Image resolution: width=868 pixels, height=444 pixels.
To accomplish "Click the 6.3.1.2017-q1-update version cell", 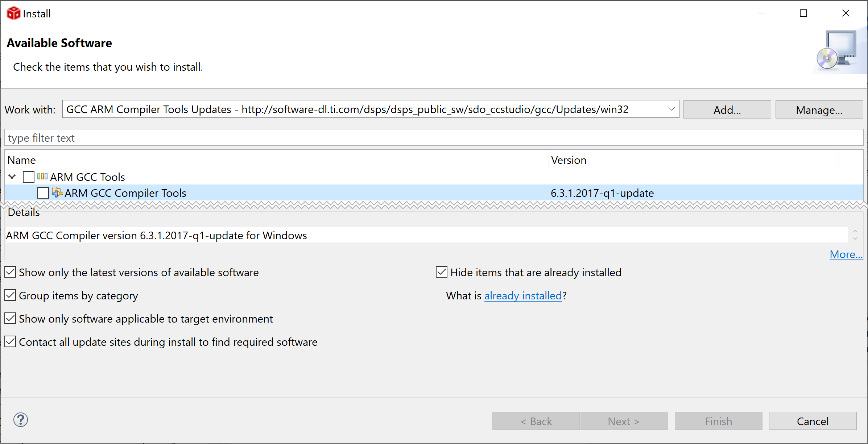I will 602,193.
